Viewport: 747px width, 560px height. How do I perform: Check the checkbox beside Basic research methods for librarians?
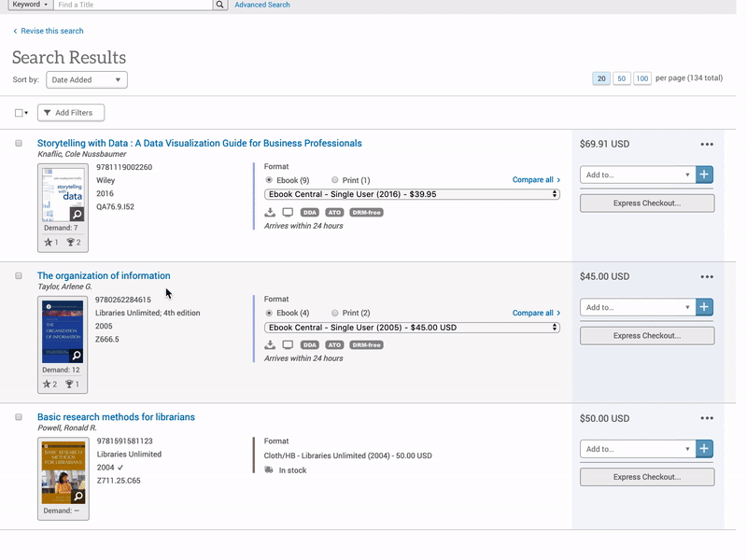17,417
